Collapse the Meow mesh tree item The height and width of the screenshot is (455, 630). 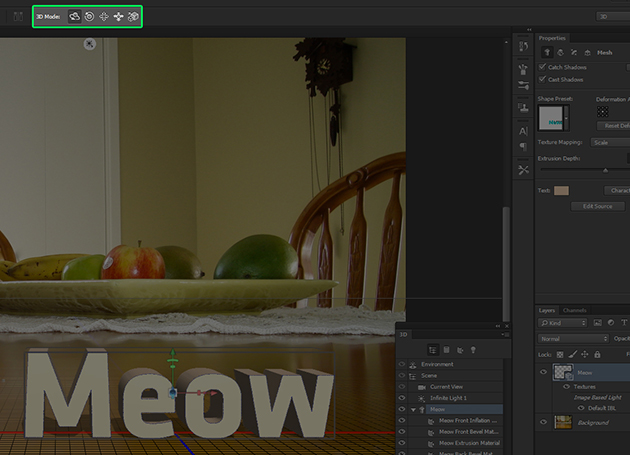[x=413, y=410]
